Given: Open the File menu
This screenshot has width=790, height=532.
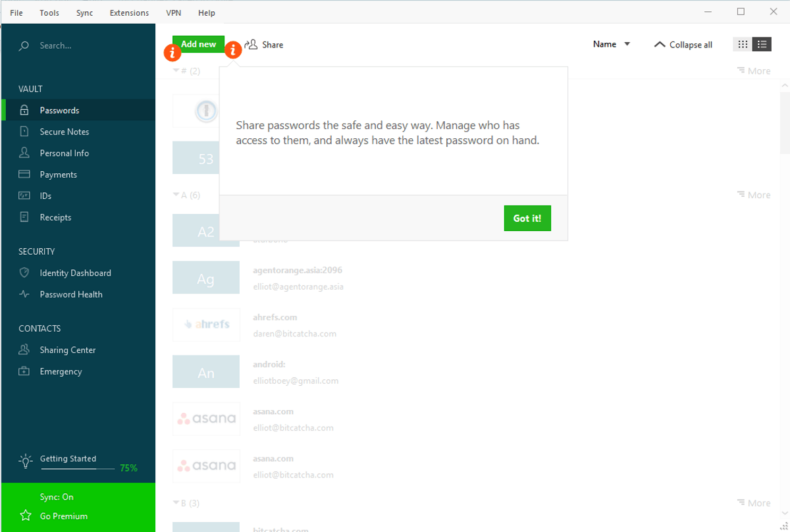Looking at the screenshot, I should click(x=16, y=13).
